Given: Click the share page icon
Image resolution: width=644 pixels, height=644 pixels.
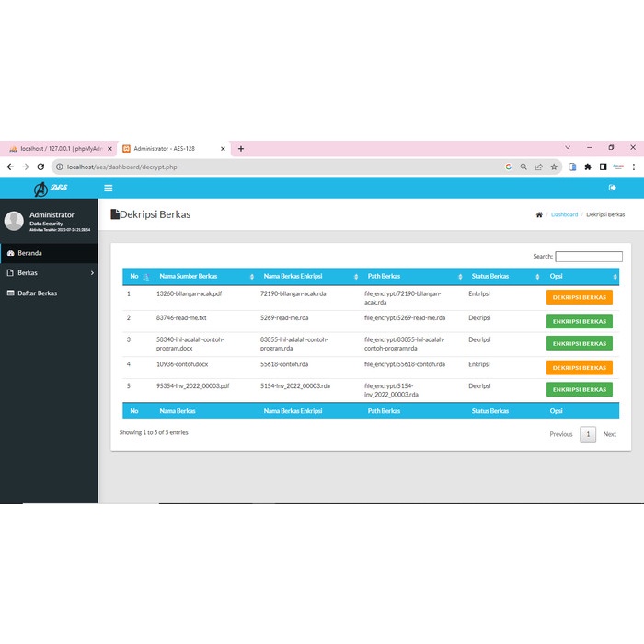Looking at the screenshot, I should (538, 167).
